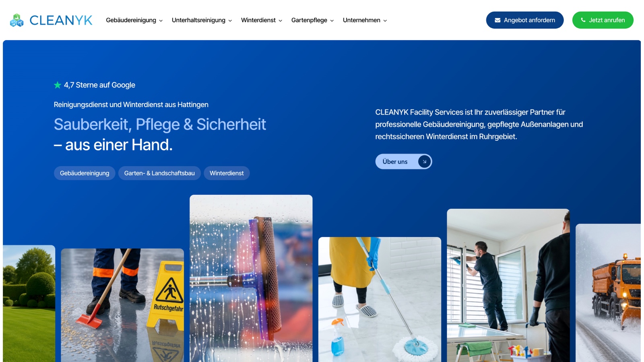Expand the Gebäudereinigung dropdown chevron
Image resolution: width=644 pixels, height=362 pixels.
(161, 21)
